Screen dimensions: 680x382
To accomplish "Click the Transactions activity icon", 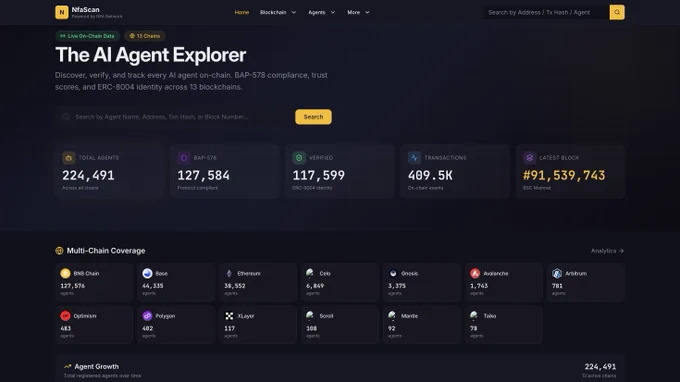I will (414, 158).
